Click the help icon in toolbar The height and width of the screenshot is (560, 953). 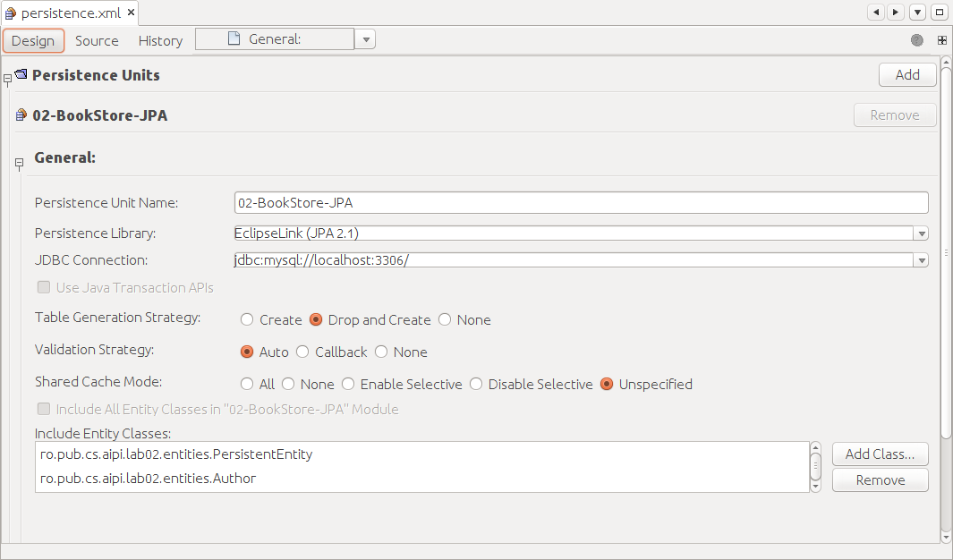917,40
